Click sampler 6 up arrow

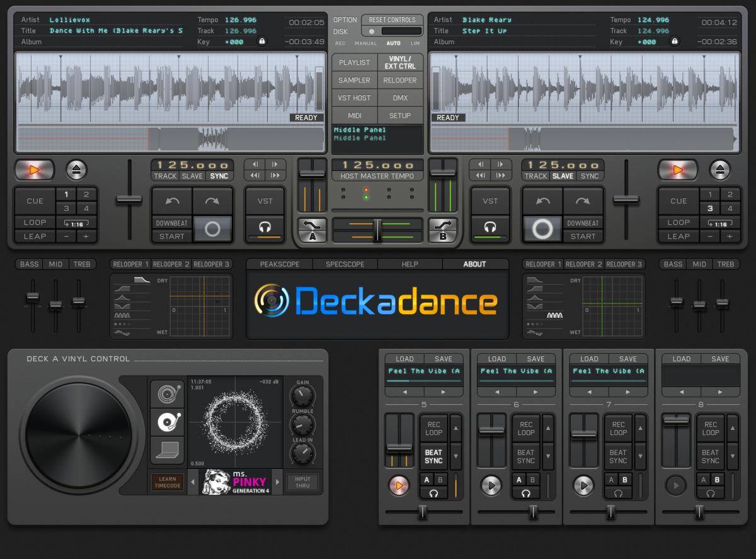pyautogui.click(x=547, y=428)
